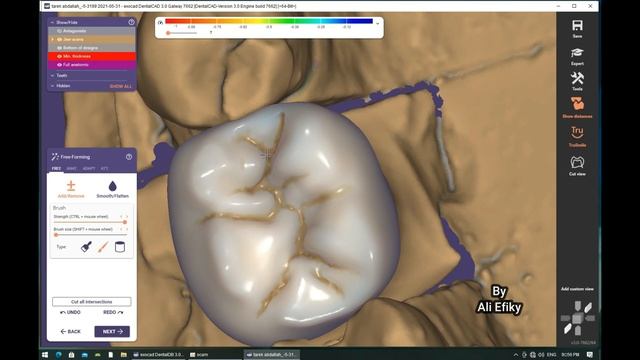Toggle Min. thickness visibility eye

pos(59,56)
